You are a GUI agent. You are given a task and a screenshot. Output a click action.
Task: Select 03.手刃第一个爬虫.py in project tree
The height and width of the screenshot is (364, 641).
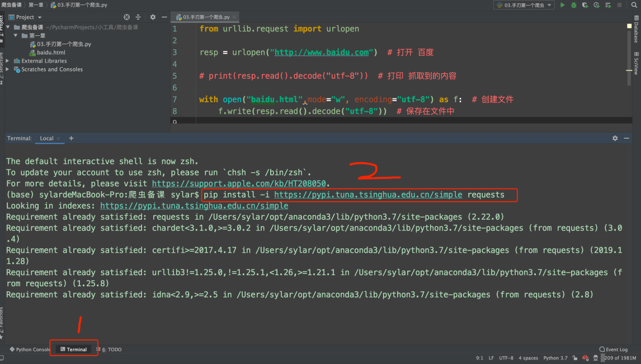coord(60,44)
